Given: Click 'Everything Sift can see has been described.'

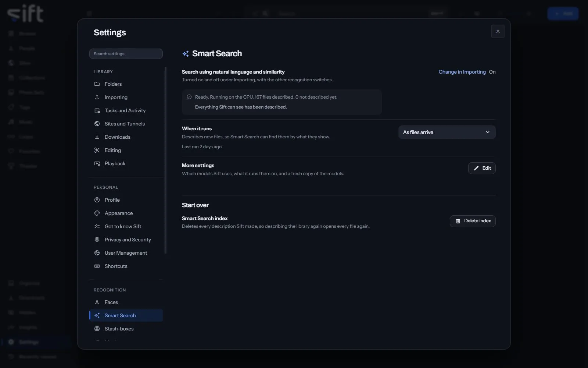Looking at the screenshot, I should [241, 107].
